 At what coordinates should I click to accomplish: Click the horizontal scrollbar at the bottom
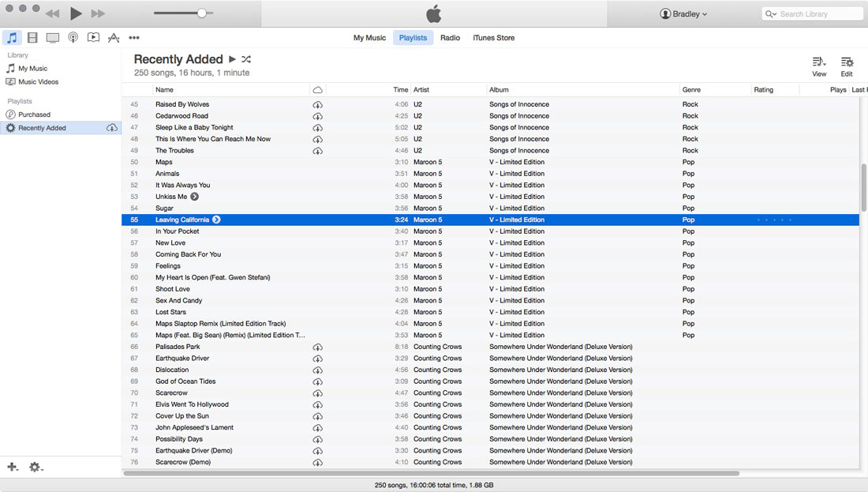431,473
